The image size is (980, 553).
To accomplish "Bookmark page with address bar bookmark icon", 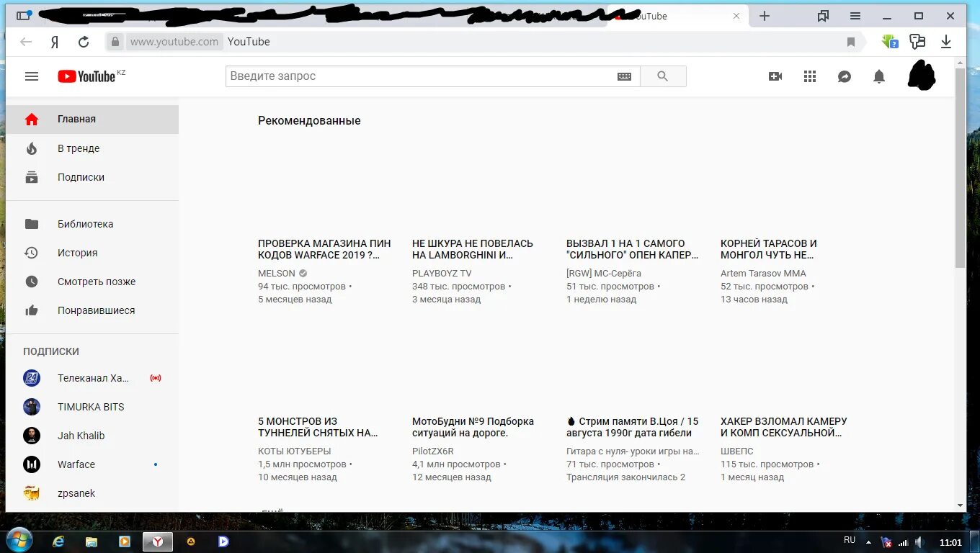I will 851,42.
